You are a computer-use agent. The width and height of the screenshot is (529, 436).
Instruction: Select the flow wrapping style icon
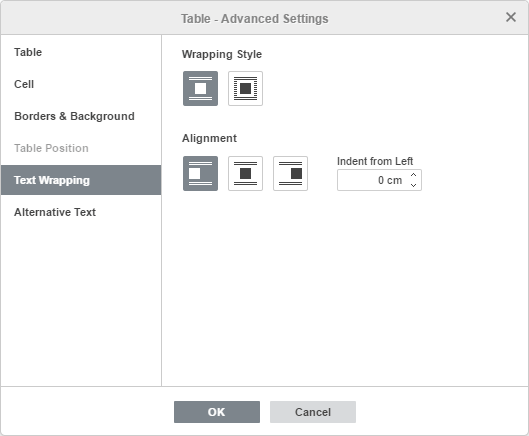(x=245, y=88)
